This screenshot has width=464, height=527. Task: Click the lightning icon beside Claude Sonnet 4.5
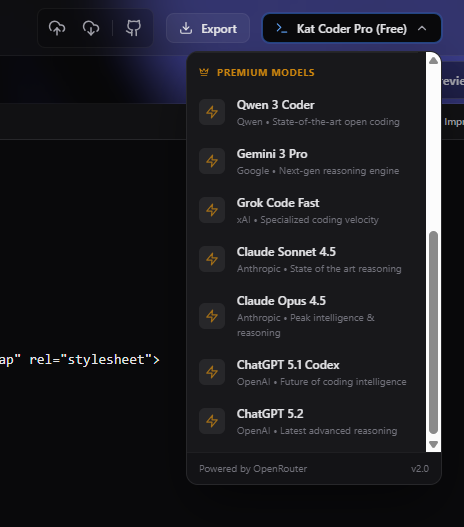click(x=212, y=259)
